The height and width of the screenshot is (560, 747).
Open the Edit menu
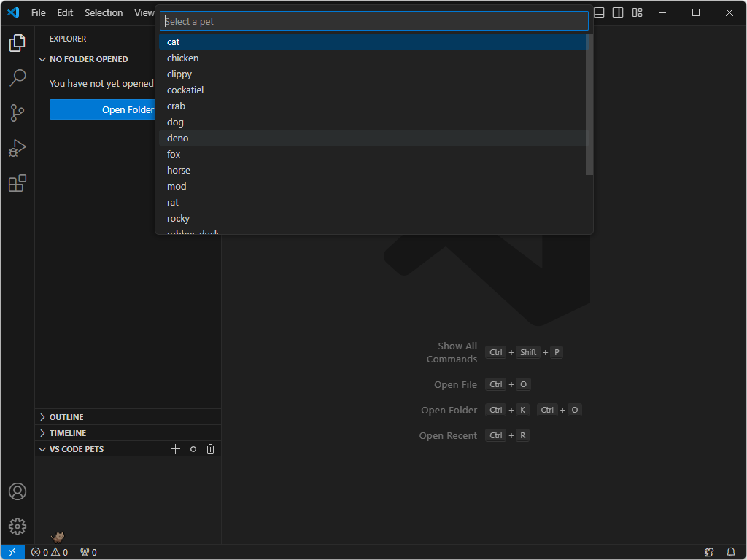[65, 12]
